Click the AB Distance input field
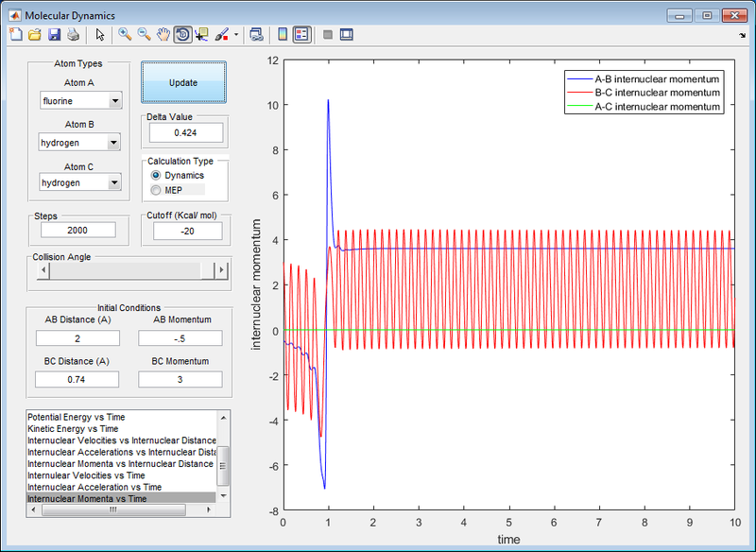 point(77,338)
